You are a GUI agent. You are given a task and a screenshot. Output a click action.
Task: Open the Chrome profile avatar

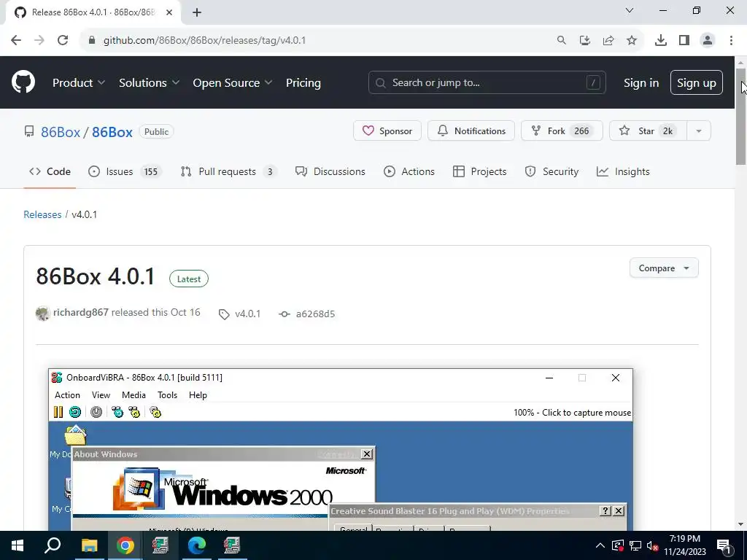[708, 40]
